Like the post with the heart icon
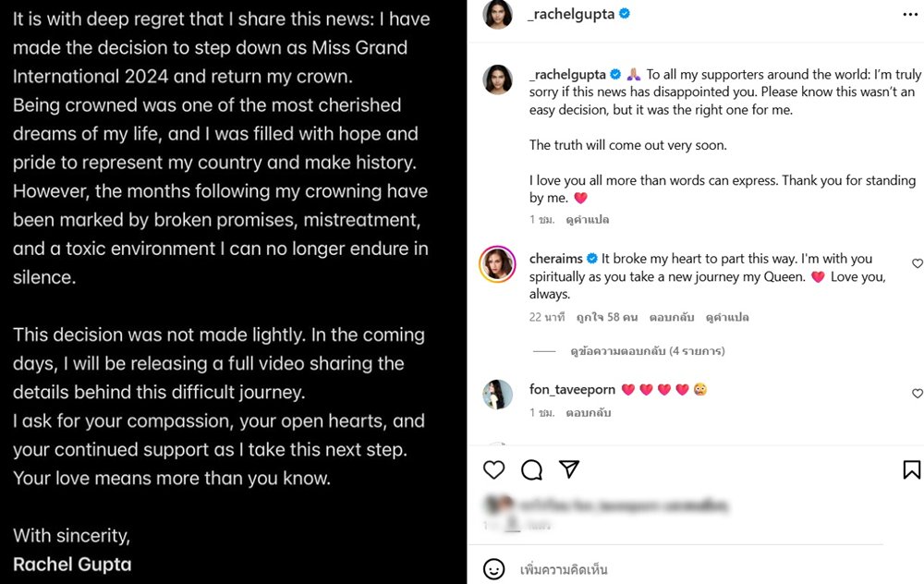The width and height of the screenshot is (924, 584). (x=494, y=469)
